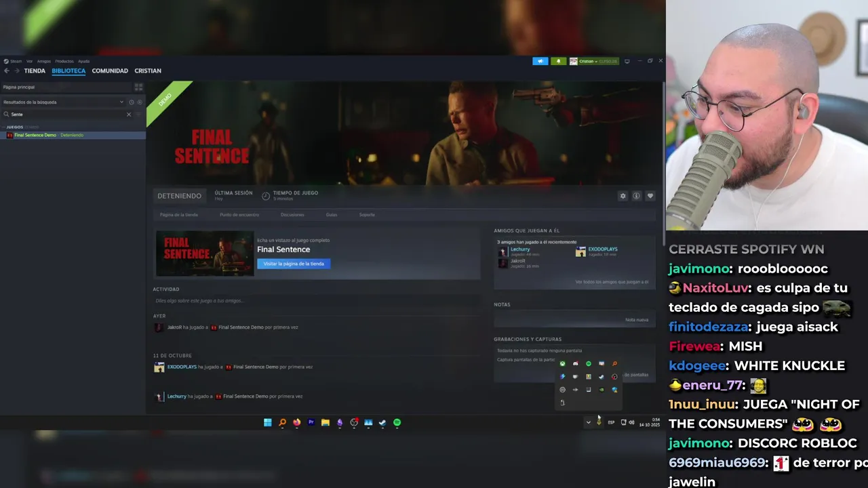The image size is (868, 488).
Task: Click the Discord icon in the tray popup
Action: [x=576, y=364]
